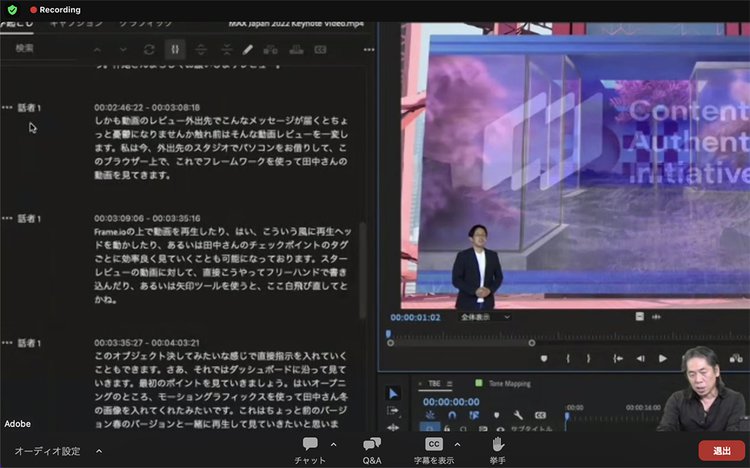
Task: Go to previous search result arrow
Action: [x=97, y=48]
